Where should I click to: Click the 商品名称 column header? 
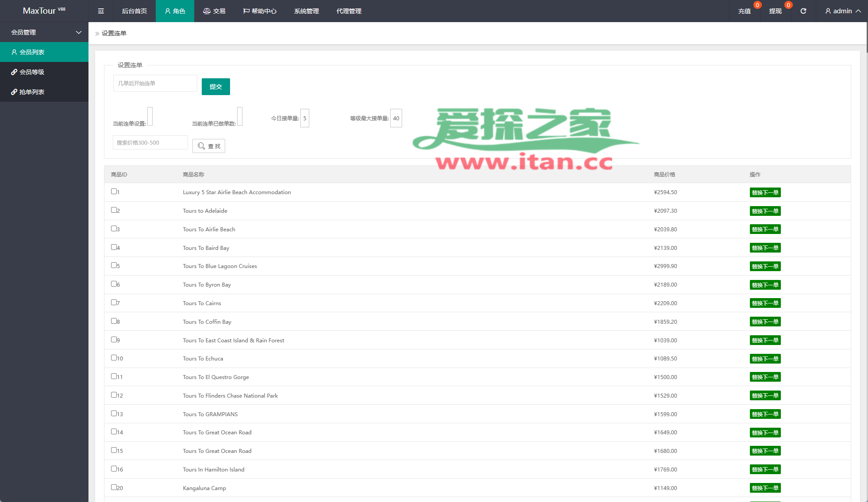coord(193,175)
